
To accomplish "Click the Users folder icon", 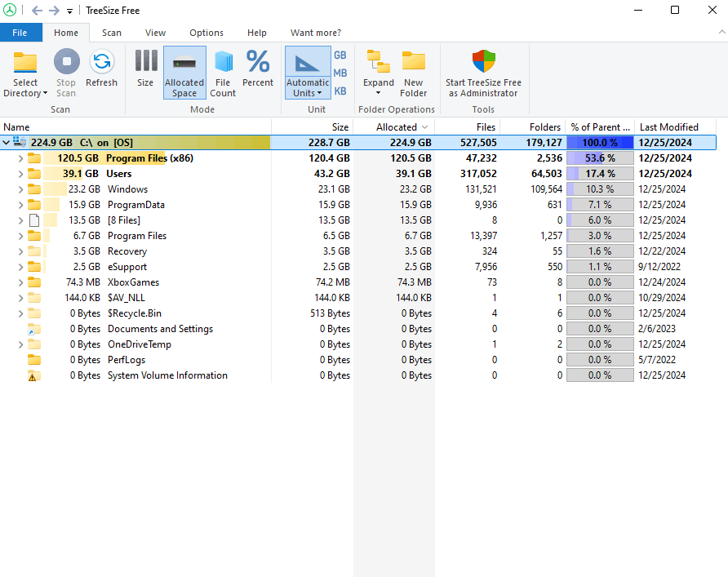I will pos(34,174).
